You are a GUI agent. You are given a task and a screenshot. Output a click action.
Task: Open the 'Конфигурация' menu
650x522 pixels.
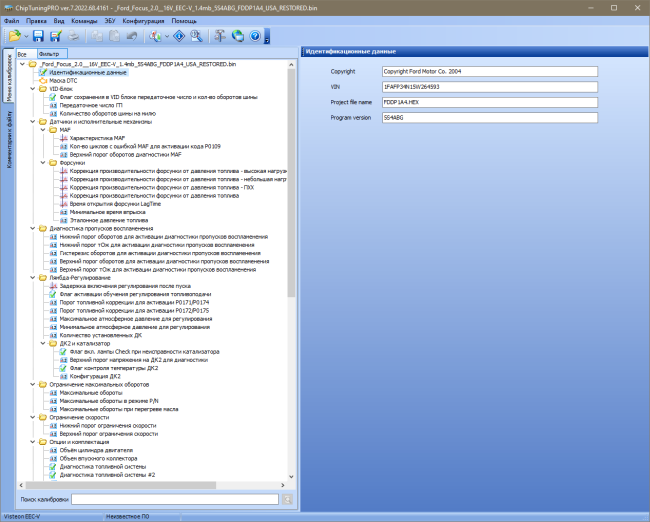143,21
